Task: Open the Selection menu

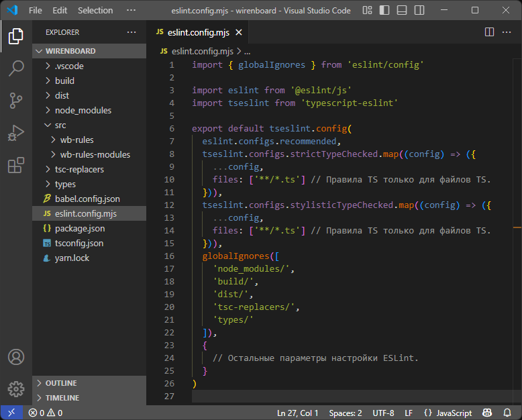Action: tap(95, 10)
